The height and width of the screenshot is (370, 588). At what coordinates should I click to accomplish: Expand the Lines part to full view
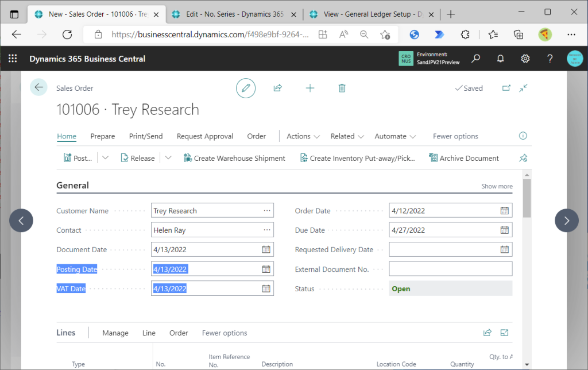pos(504,333)
